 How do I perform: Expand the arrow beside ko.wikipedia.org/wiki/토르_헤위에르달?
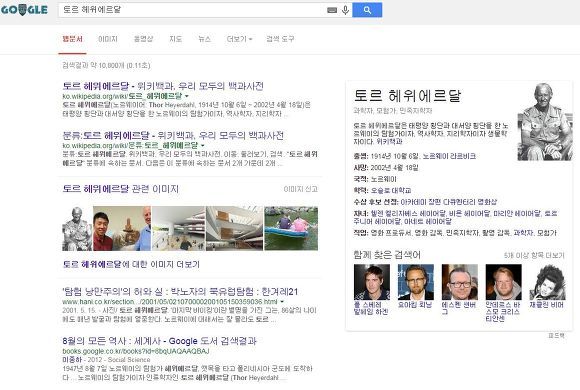tap(187, 96)
